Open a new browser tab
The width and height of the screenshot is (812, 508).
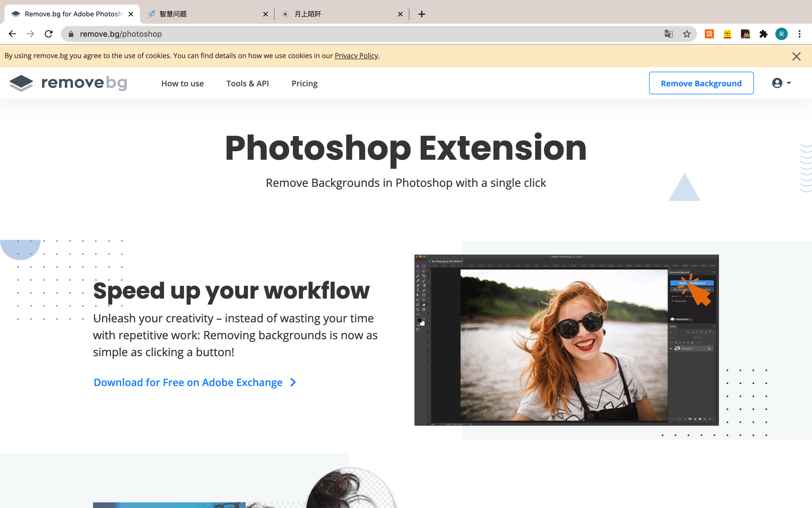tap(422, 14)
